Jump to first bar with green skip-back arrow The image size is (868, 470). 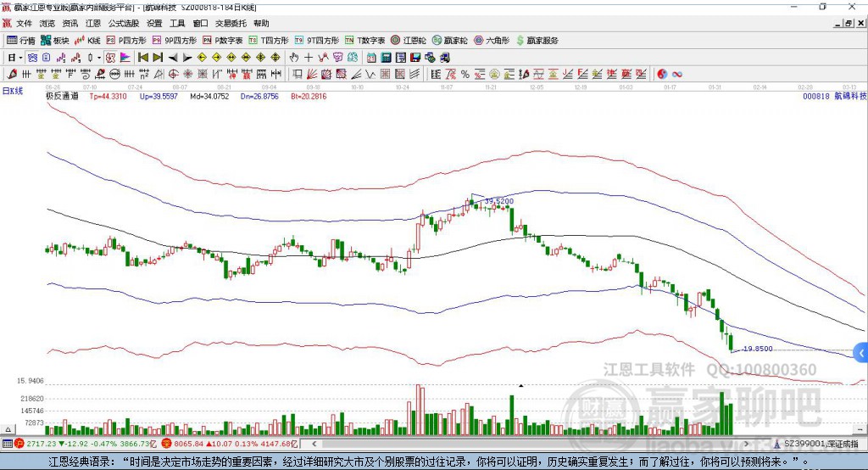click(x=143, y=58)
